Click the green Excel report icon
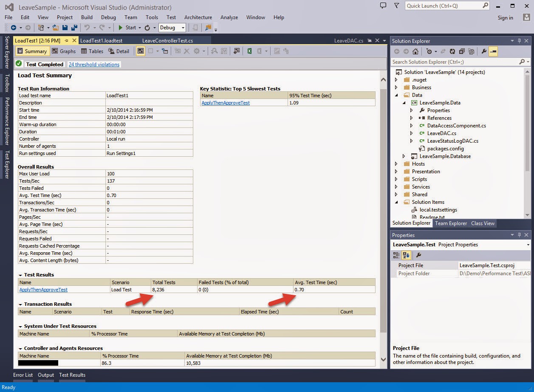The image size is (534, 392). point(250,51)
